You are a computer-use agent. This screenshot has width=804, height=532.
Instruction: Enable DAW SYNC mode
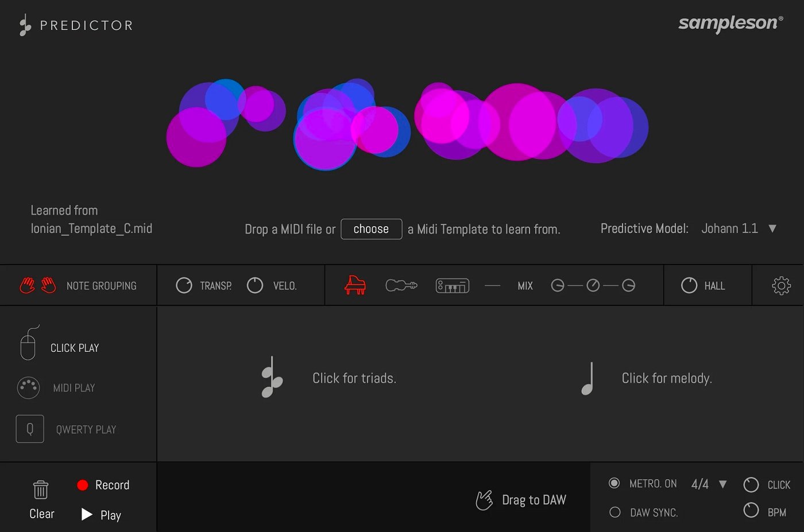[614, 512]
